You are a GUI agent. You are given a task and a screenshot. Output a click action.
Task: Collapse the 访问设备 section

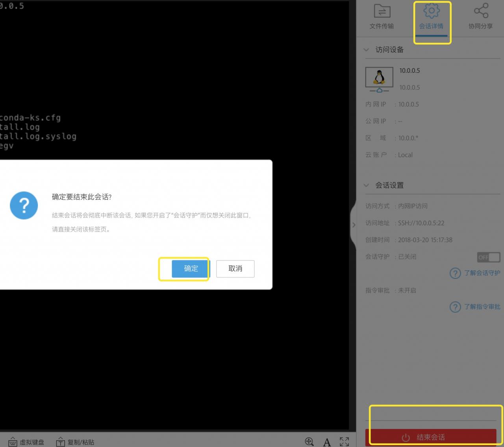[x=367, y=50]
